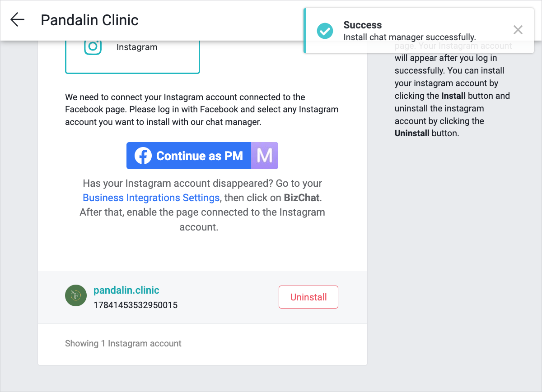Dismiss the Success notification
Screen dimensions: 542x392
(x=518, y=30)
